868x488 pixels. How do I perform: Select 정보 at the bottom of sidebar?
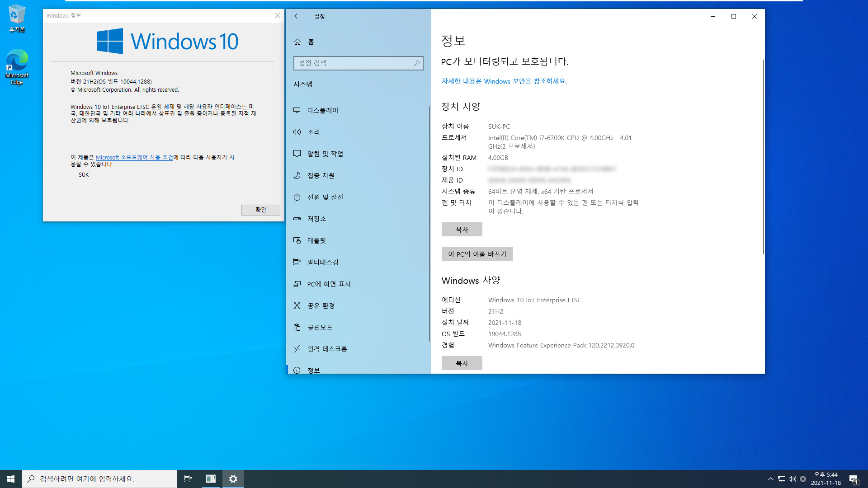[x=314, y=370]
